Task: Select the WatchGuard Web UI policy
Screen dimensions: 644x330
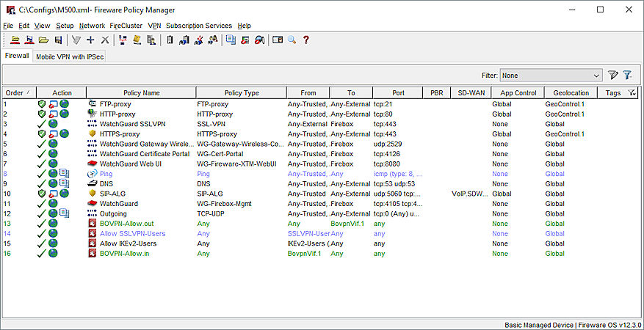Action: pos(131,164)
